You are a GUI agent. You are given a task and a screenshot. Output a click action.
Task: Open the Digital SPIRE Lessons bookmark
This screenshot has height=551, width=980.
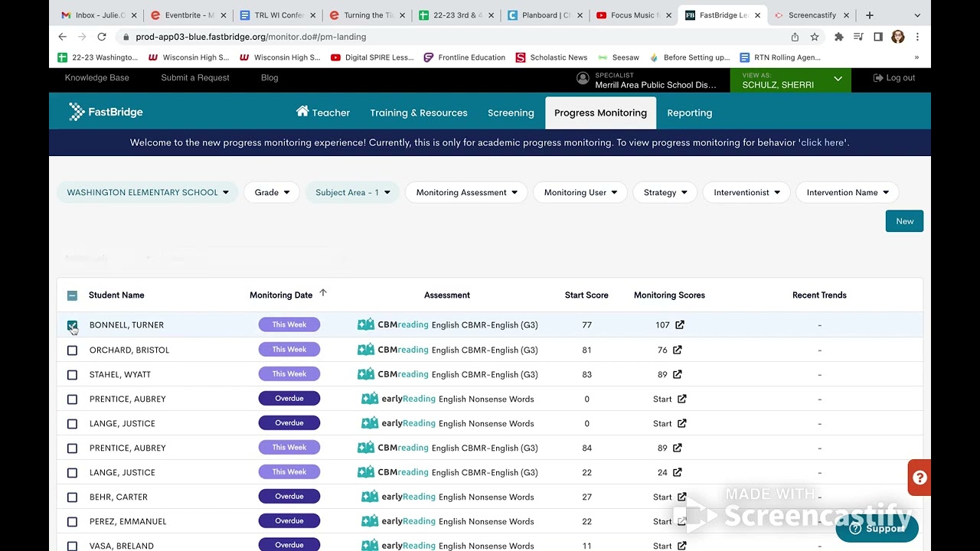click(x=372, y=57)
